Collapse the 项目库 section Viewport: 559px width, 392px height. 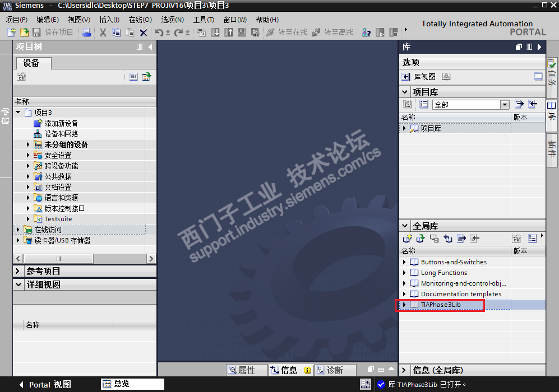(x=405, y=91)
